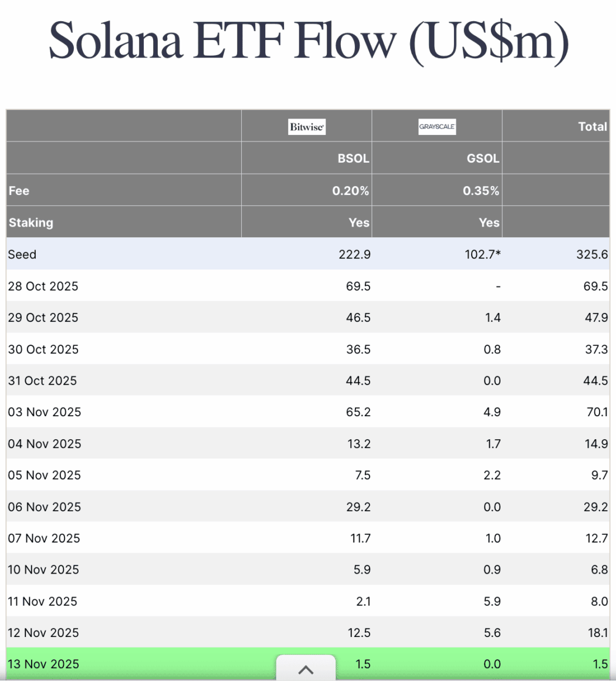
Task: Collapse panel using the up chevron
Action: (x=306, y=669)
